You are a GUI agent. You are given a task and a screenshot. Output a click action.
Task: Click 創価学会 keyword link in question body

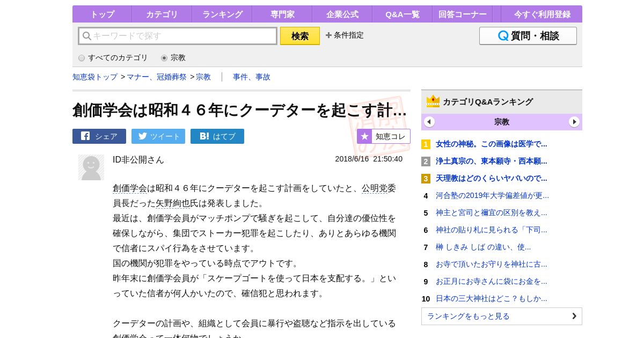click(130, 188)
